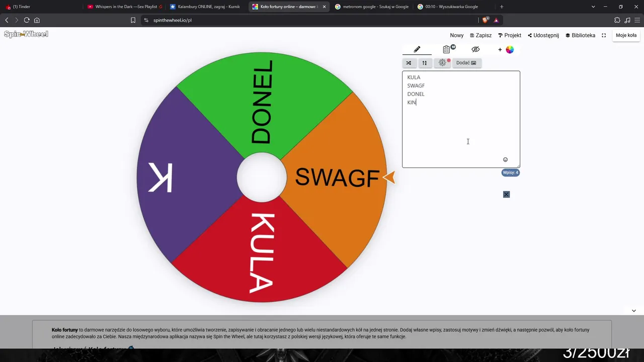Open Biblioteka library
The image size is (644, 362).
tap(580, 35)
